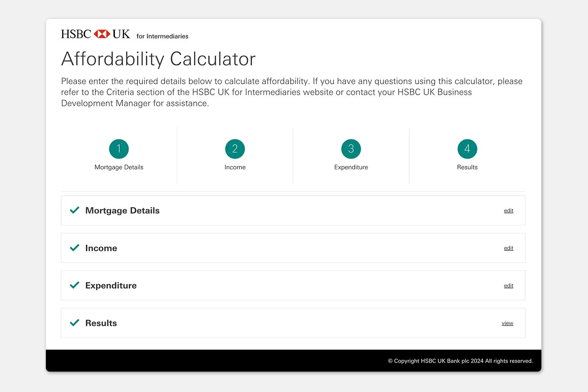Screen dimensions: 588x392
Task: Select the Expenditure step label
Action: point(351,167)
